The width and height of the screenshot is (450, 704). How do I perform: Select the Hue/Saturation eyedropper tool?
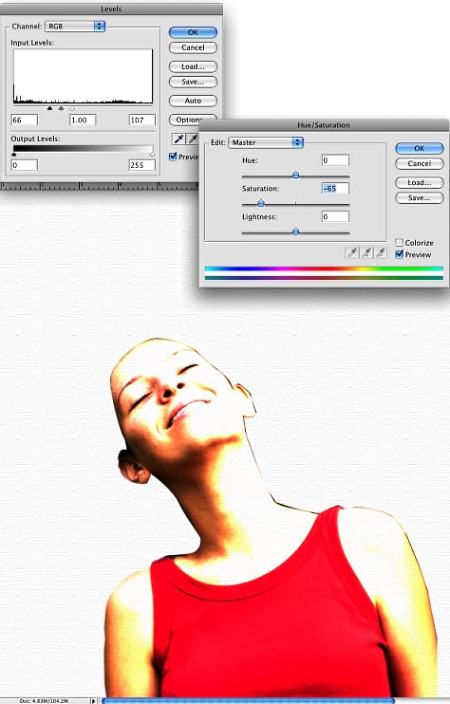353,252
